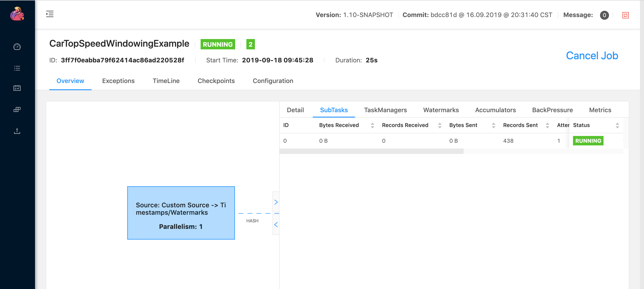Switch to the Watermarks tab

441,110
